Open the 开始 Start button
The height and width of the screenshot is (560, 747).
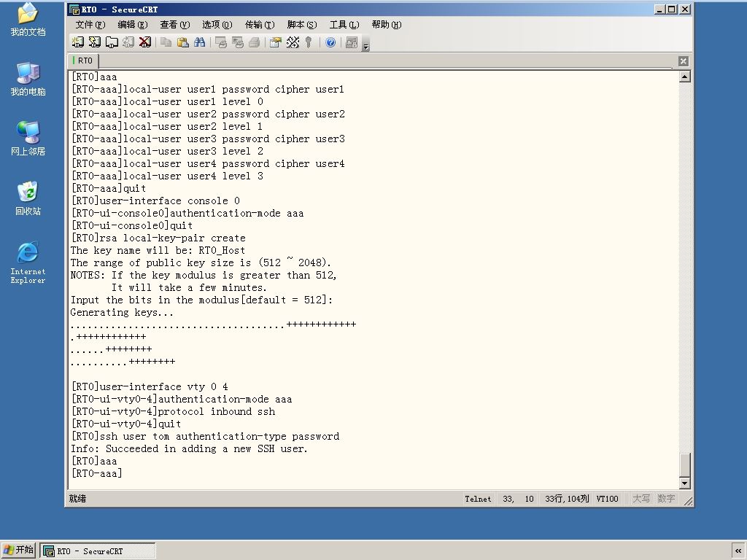[x=18, y=550]
